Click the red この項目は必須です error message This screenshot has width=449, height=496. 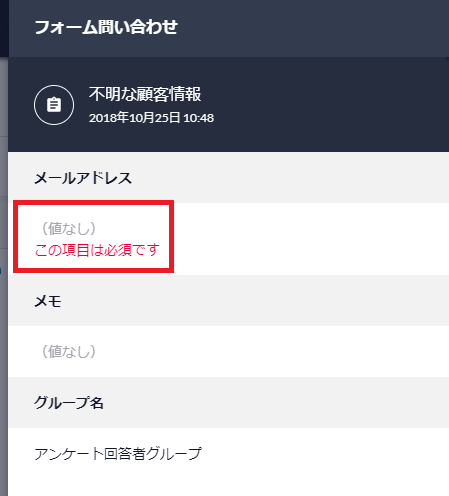(x=97, y=250)
